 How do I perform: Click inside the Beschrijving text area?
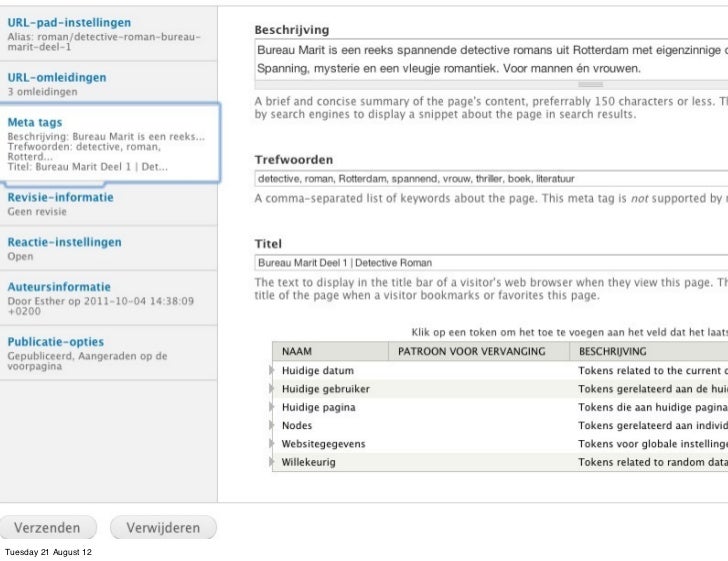point(491,59)
